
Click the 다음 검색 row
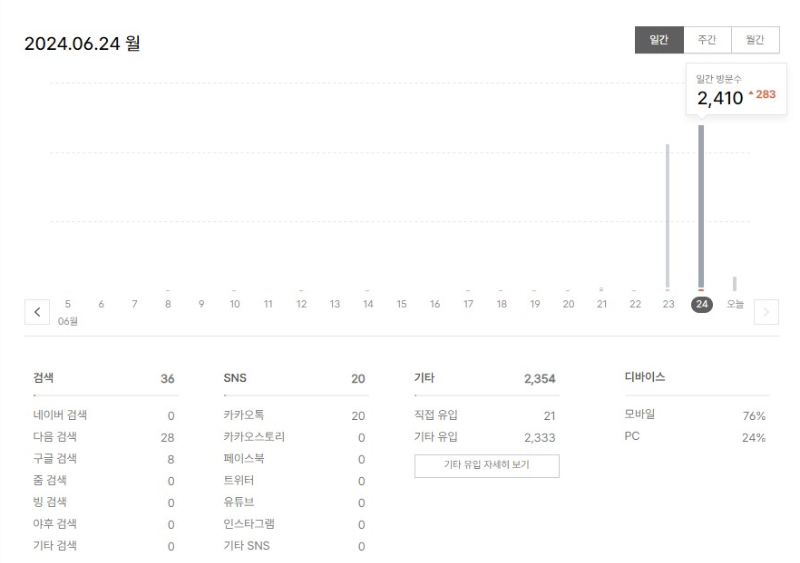104,437
